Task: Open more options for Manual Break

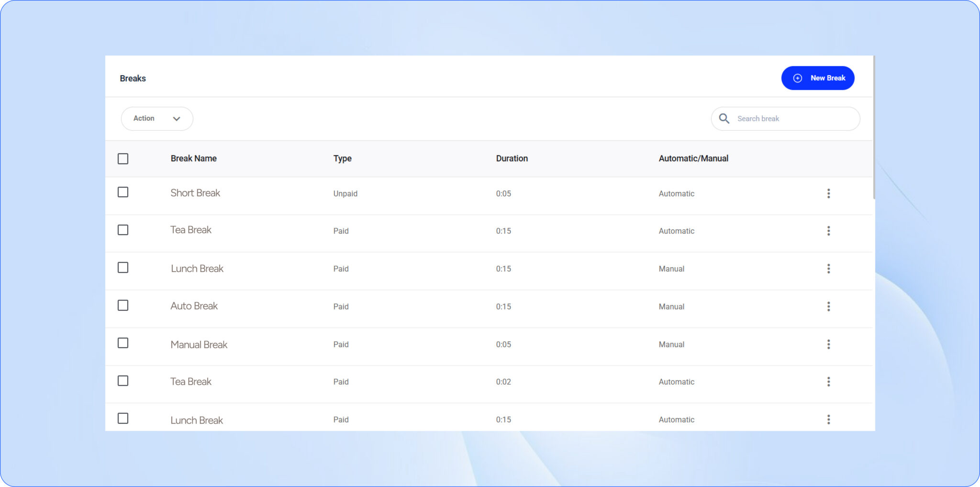Action: (828, 344)
